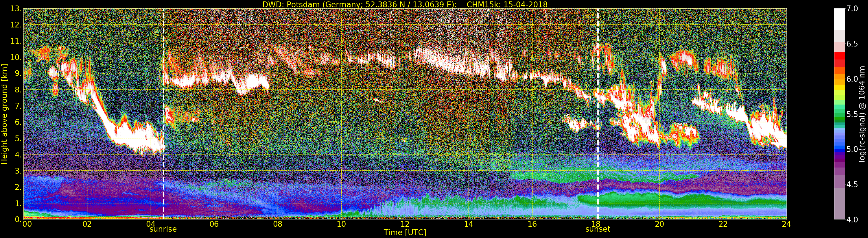Click the 'sunset' label below axis
868x238 pixels.
click(598, 229)
